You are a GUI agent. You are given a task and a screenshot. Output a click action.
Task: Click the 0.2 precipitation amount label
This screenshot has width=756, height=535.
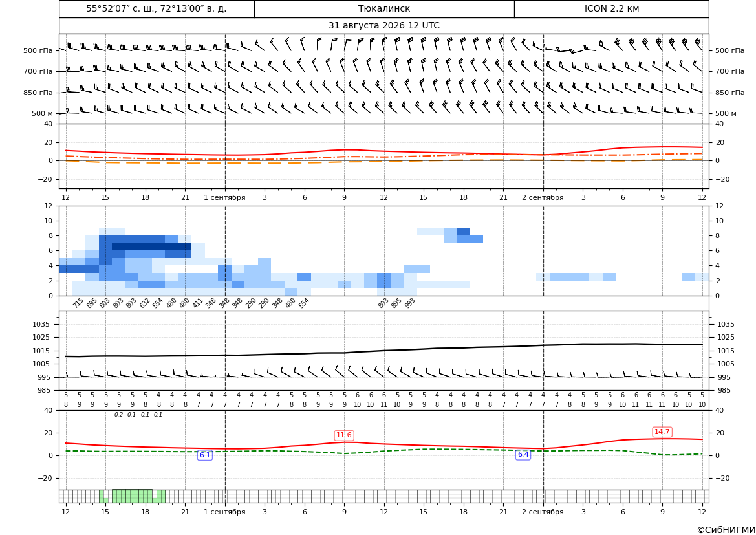(x=118, y=415)
